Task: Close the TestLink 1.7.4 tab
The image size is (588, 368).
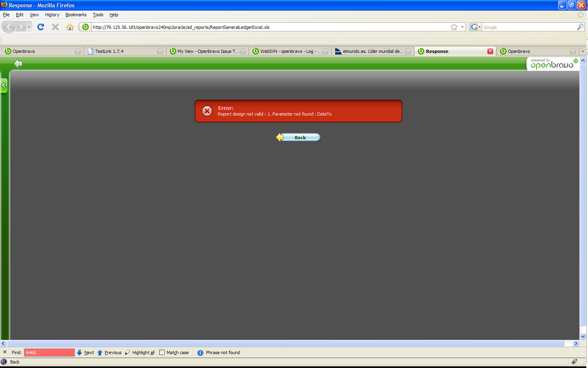Action: click(160, 51)
